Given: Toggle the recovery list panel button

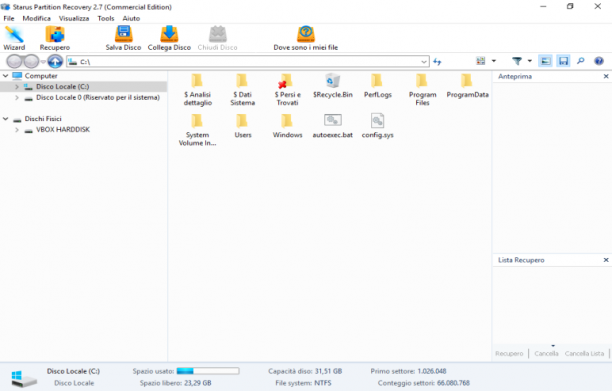Looking at the screenshot, I should (x=563, y=61).
